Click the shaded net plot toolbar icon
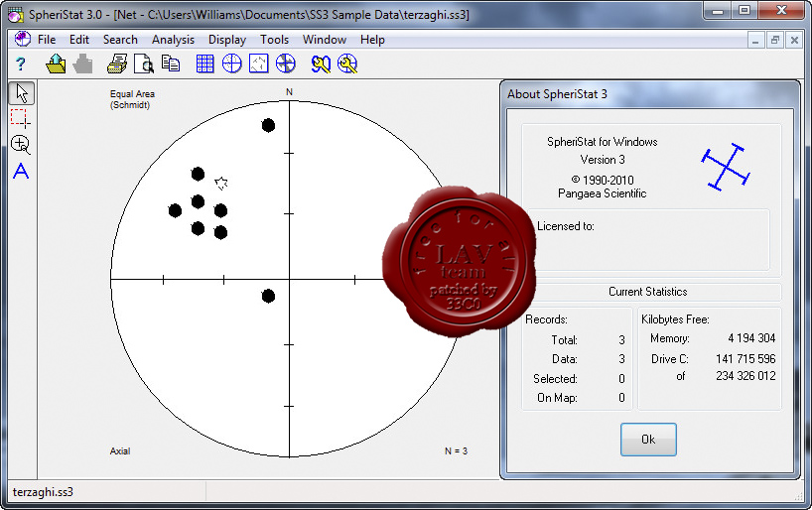812x510 pixels. pos(286,64)
